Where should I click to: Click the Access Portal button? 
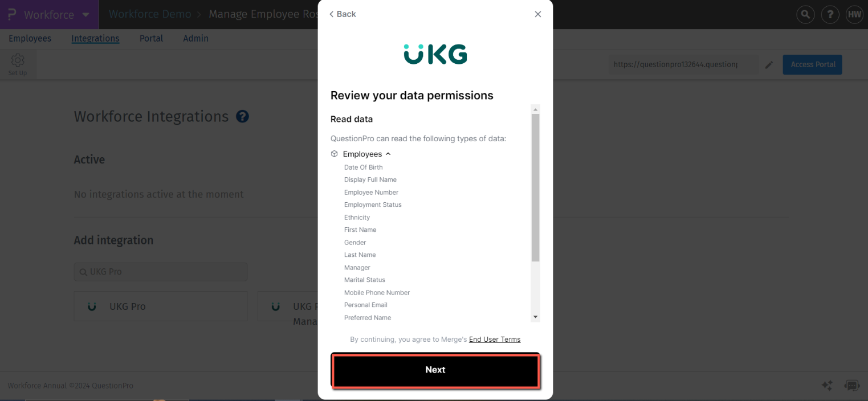click(x=812, y=64)
